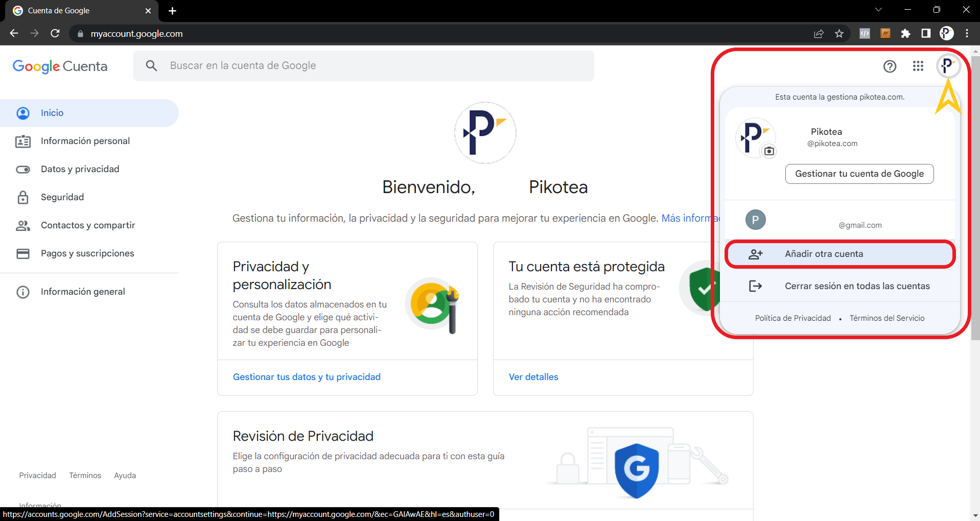Open the Revisión de Privacidad card heading
The image size is (980, 521).
point(303,436)
